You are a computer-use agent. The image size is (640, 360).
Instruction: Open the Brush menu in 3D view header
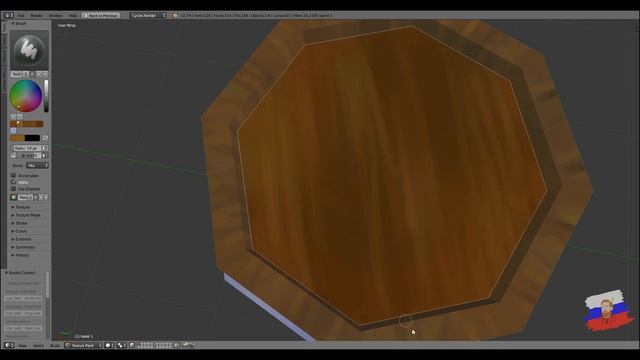pyautogui.click(x=55, y=345)
